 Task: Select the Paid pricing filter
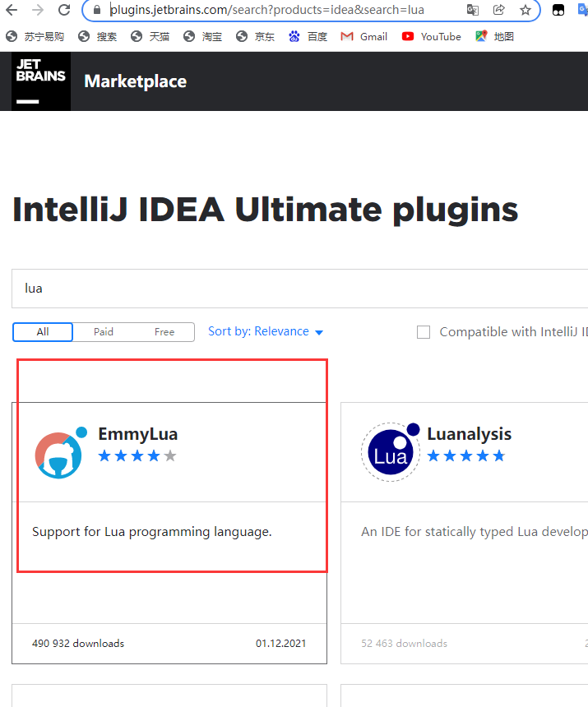tap(104, 332)
